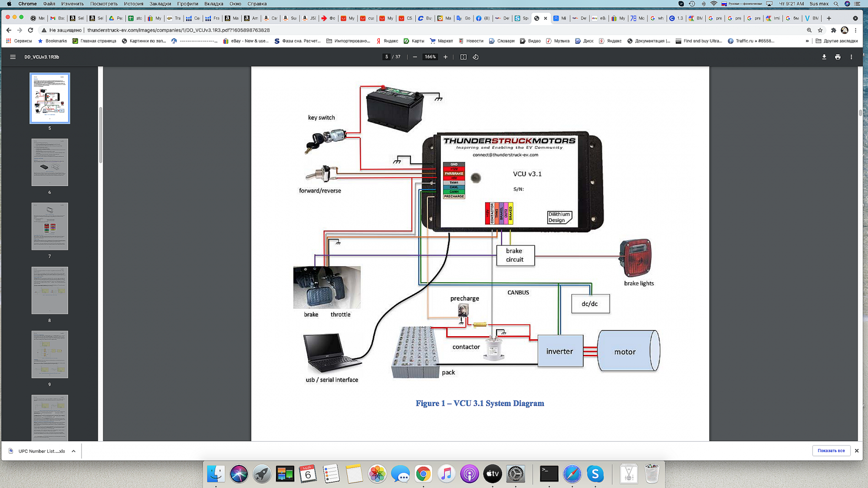868x488 pixels.
Task: Go back to previous page in Chrome
Action: click(x=9, y=30)
